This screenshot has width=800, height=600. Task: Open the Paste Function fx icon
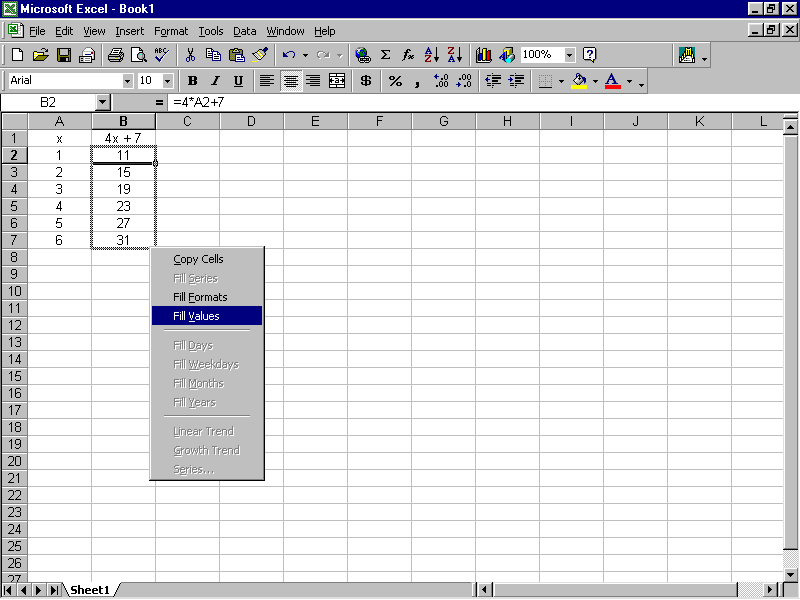click(x=408, y=55)
